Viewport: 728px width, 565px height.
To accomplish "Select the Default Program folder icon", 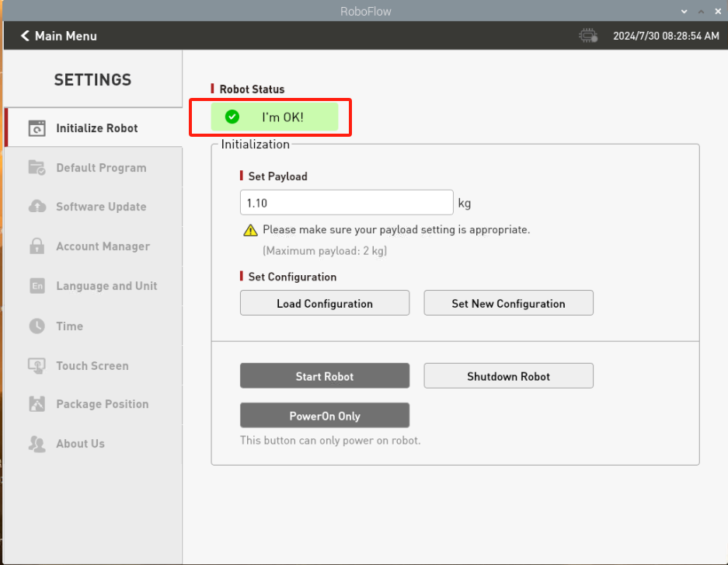I will coord(37,168).
